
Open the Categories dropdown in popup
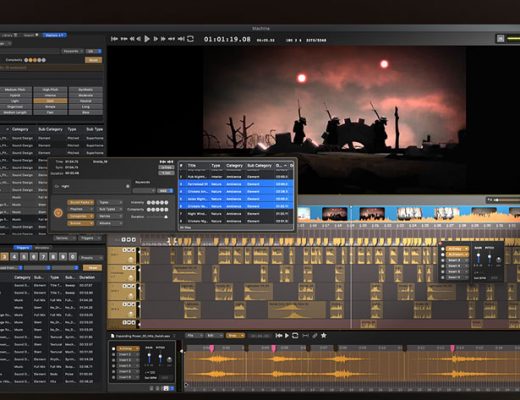pos(81,216)
